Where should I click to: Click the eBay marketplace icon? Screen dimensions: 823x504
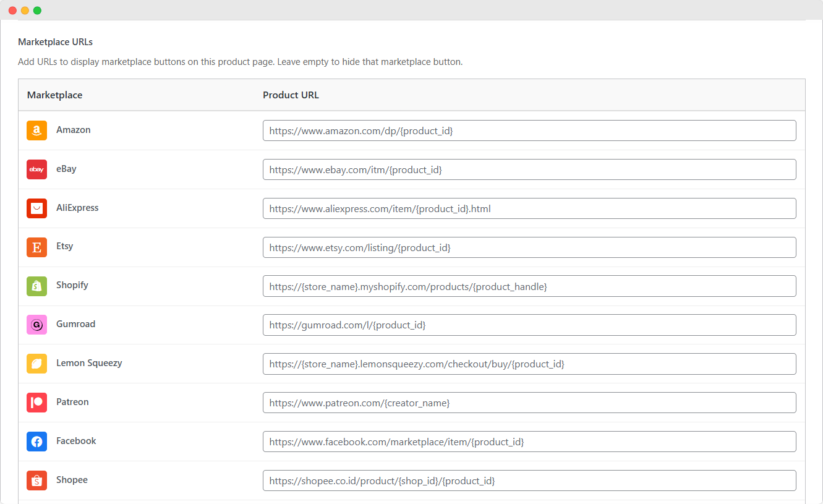click(x=37, y=169)
